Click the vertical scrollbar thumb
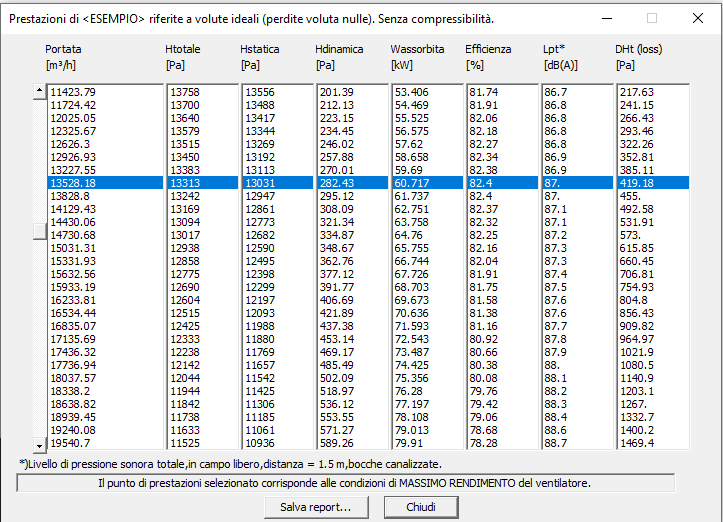Screen dimensions: 723x522 [40, 231]
